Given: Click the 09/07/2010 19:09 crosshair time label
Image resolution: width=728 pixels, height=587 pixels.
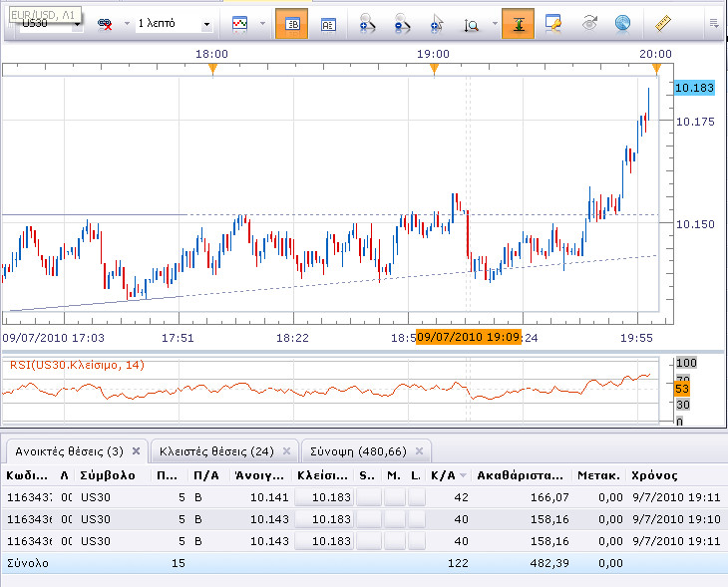Looking at the screenshot, I should click(x=469, y=337).
